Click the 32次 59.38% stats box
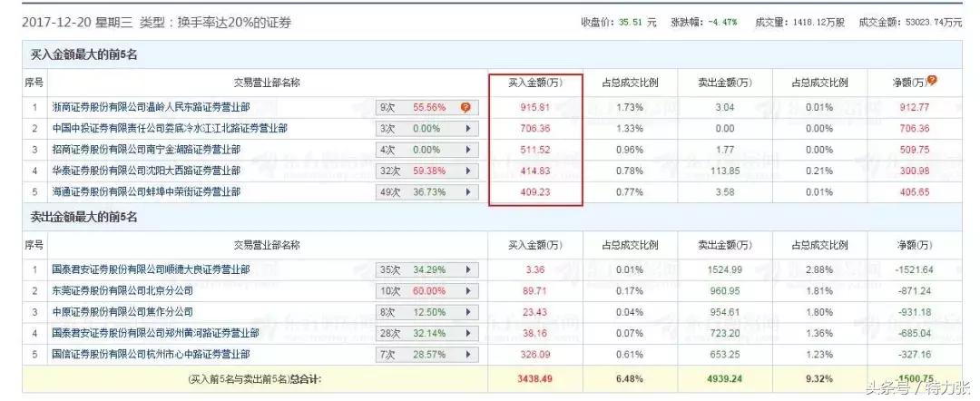 coord(426,171)
